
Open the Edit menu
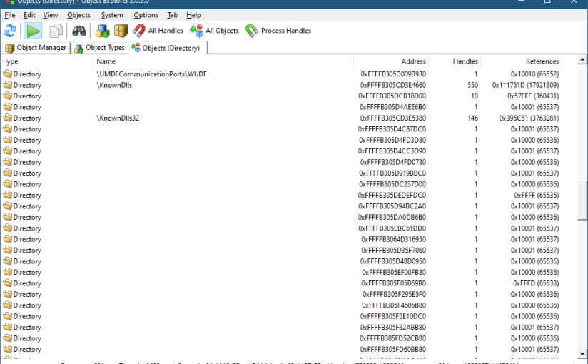tap(29, 15)
